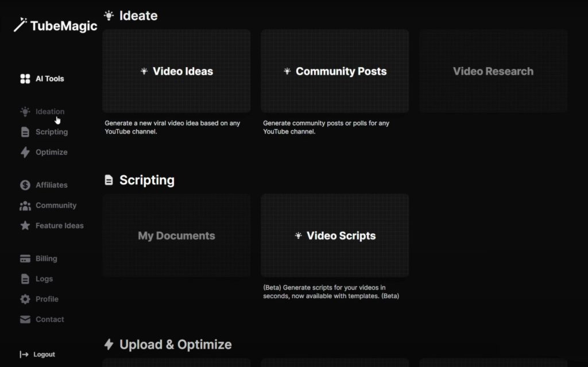Select the Ideation sparkle icon in the sidebar
This screenshot has height=367, width=588.
pyautogui.click(x=24, y=111)
